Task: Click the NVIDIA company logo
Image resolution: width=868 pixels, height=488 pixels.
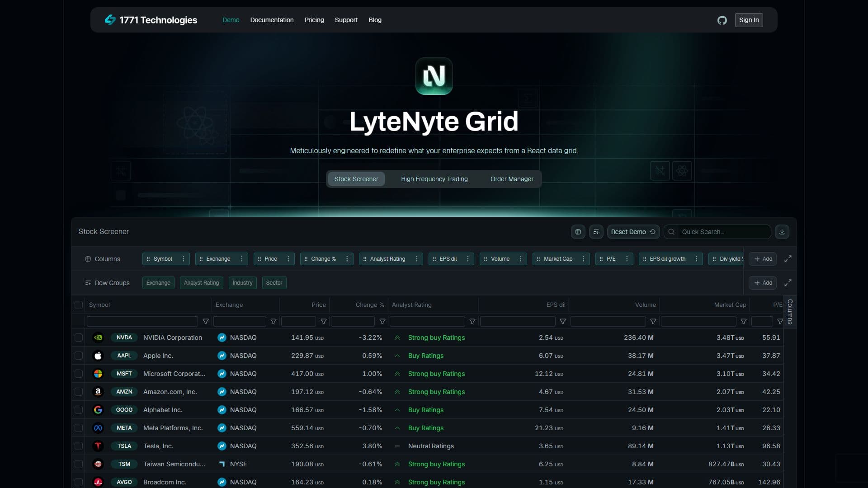Action: tap(98, 338)
